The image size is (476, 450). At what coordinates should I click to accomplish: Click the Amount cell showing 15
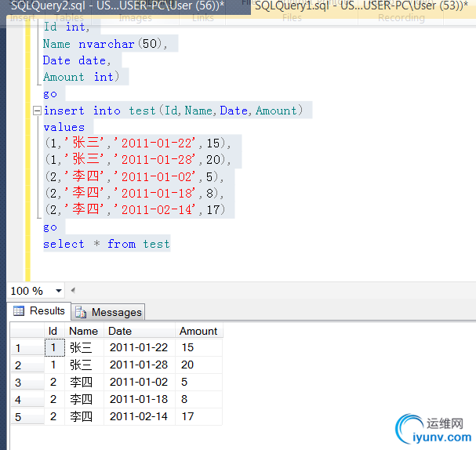[199, 347]
